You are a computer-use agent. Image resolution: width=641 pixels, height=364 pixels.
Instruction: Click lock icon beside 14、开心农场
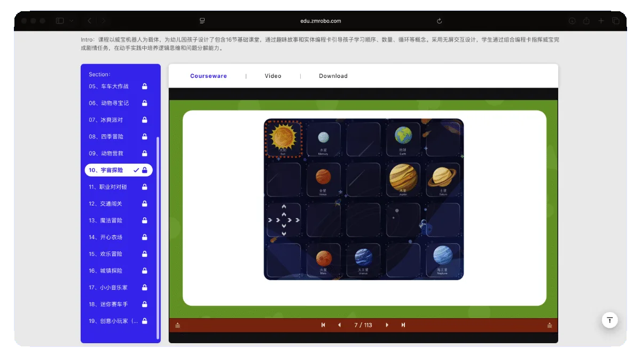144,237
